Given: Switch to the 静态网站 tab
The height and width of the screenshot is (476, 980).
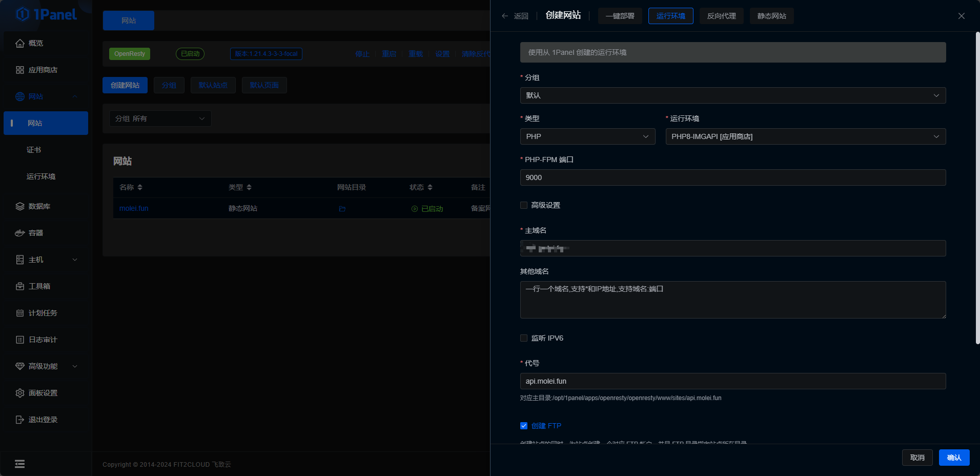Looking at the screenshot, I should click(771, 16).
